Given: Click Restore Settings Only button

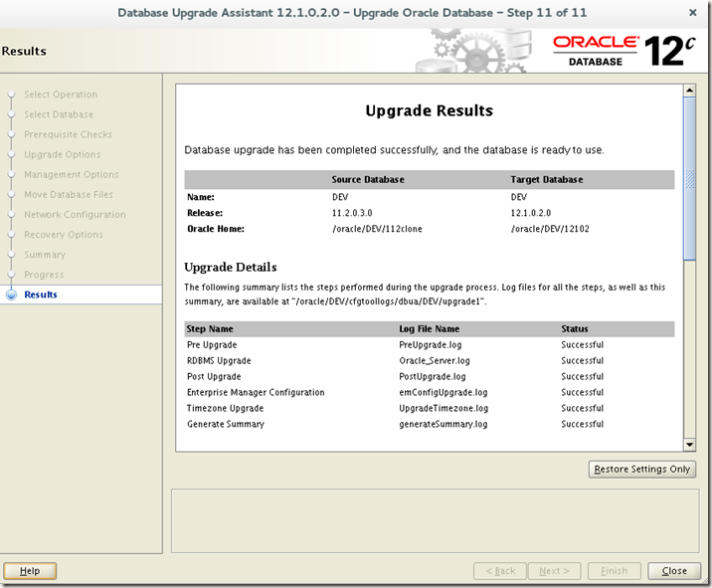Looking at the screenshot, I should pyautogui.click(x=642, y=469).
